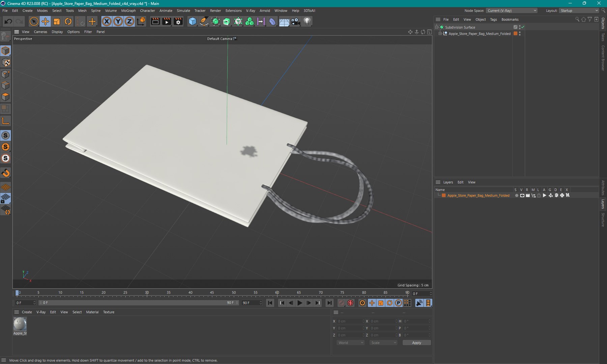Viewport: 607px width, 364px height.
Task: Add a Light object
Action: (x=307, y=22)
